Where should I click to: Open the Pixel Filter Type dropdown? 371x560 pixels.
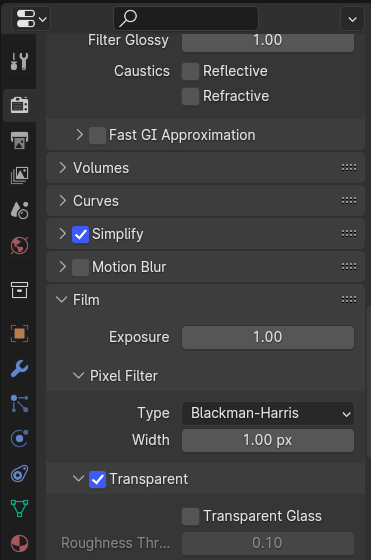(268, 414)
